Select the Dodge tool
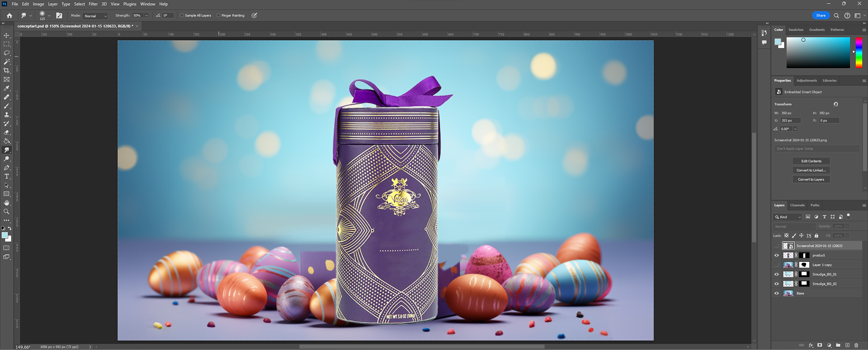 (x=6, y=159)
